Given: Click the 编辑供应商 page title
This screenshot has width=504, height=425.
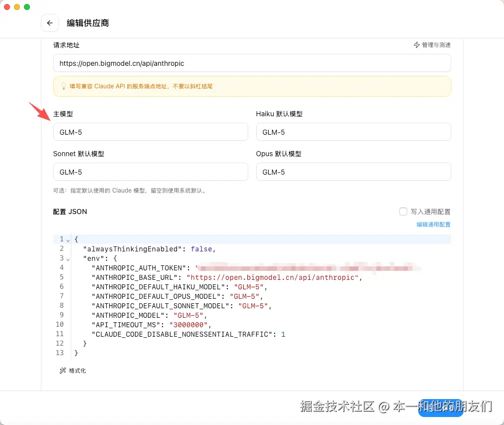Looking at the screenshot, I should 88,23.
